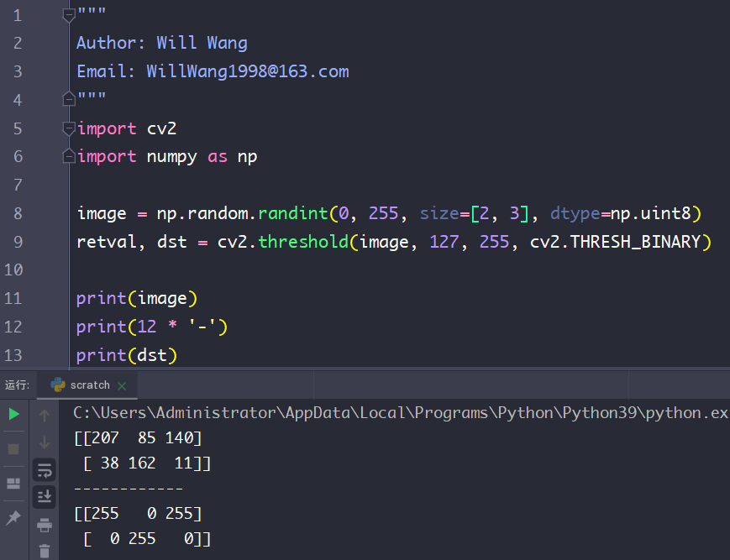Click output row '[ 38 162 11]]'
Screen dimensions: 730x560
click(147, 463)
